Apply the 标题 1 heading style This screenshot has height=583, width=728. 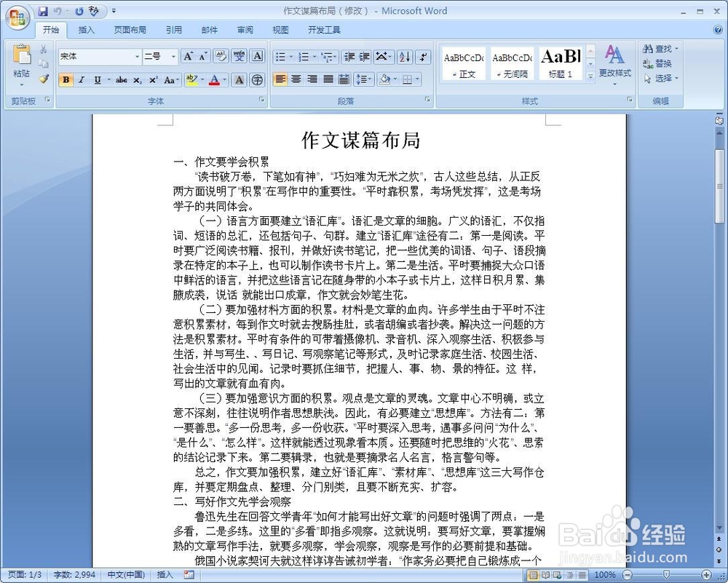[561, 63]
